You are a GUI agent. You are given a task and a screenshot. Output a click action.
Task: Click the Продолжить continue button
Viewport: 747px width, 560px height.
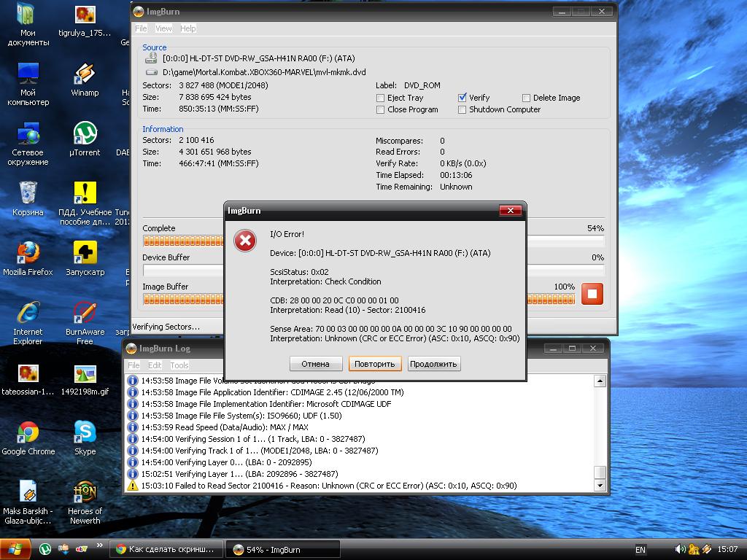coord(433,364)
